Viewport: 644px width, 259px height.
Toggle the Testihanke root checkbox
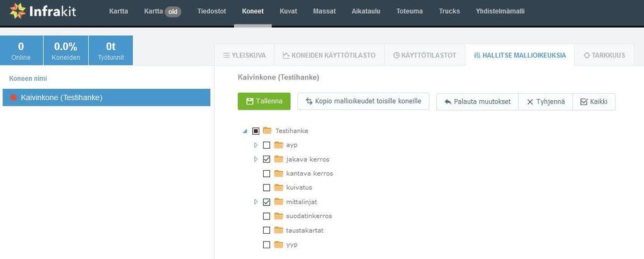(x=256, y=130)
